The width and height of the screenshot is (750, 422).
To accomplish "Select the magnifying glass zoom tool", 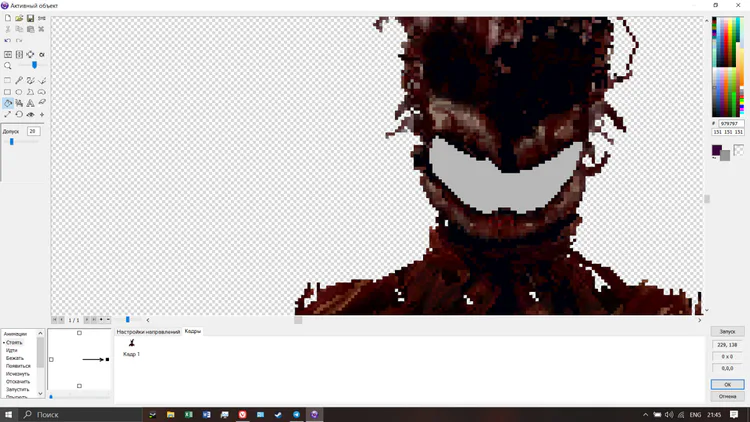I will click(8, 66).
